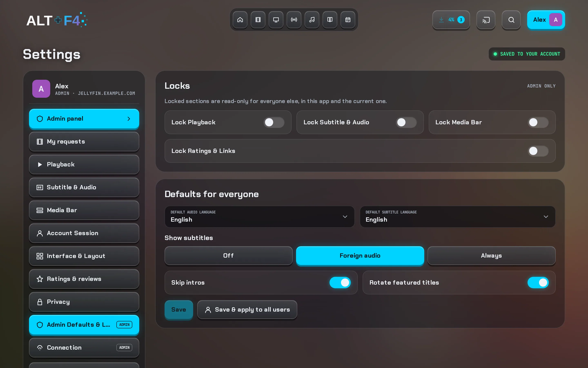Click Save & apply to all users
The image size is (588, 368).
pos(247,309)
